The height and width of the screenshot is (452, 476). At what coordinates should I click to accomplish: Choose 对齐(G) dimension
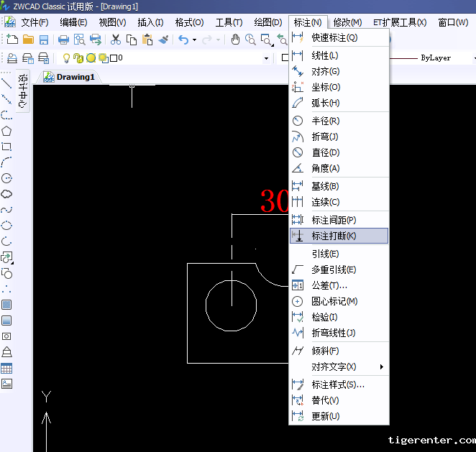click(339, 71)
